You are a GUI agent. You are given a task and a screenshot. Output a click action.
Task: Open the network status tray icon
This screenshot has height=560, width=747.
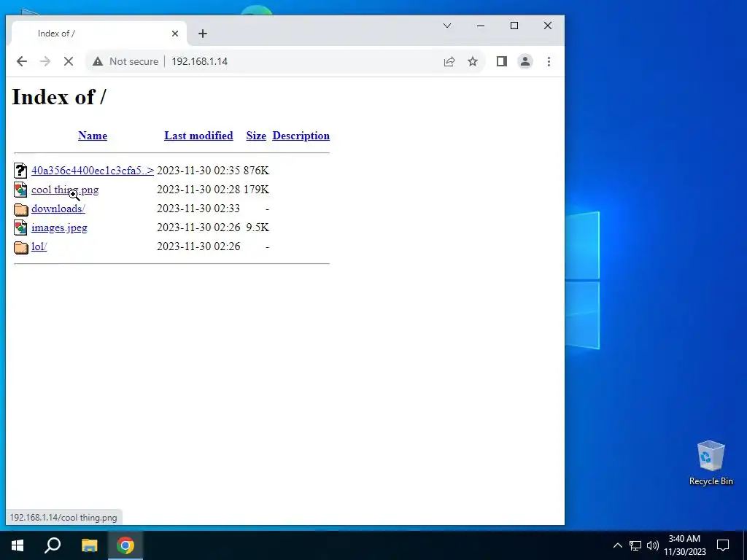pyautogui.click(x=635, y=545)
